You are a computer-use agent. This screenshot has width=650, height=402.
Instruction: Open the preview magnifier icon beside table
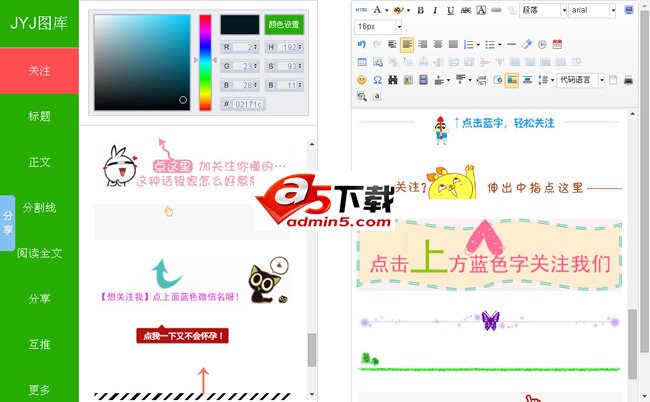click(x=378, y=62)
